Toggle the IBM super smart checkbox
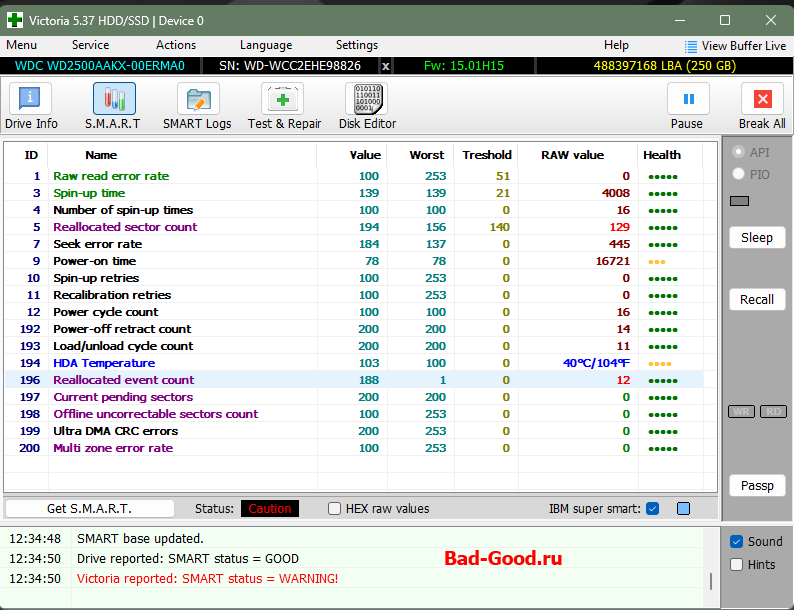The width and height of the screenshot is (794, 610). pyautogui.click(x=653, y=508)
